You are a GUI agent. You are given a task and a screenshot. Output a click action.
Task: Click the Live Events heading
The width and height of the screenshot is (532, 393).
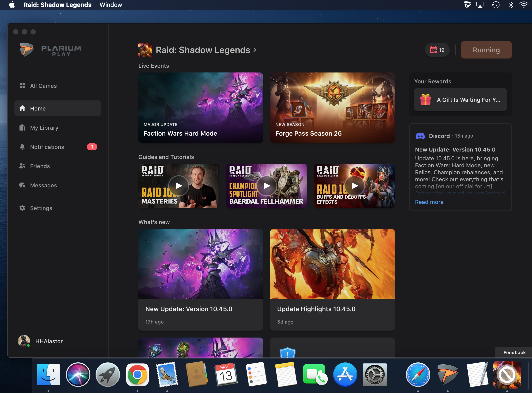154,66
